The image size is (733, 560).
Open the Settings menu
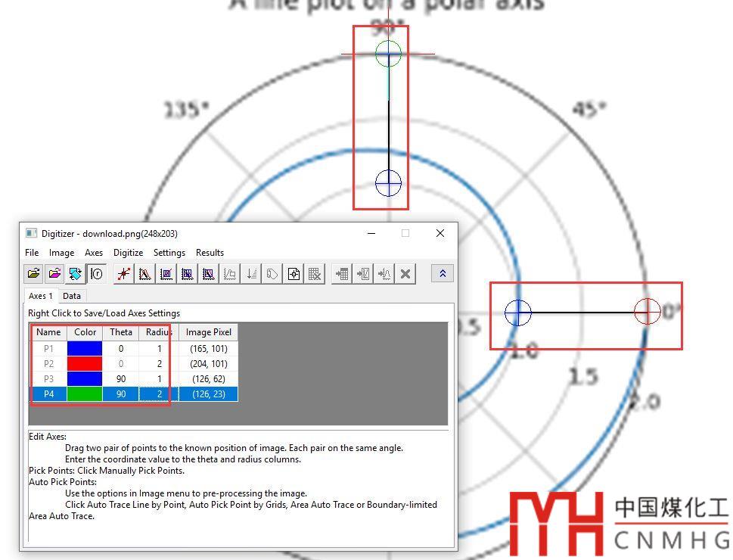[169, 253]
